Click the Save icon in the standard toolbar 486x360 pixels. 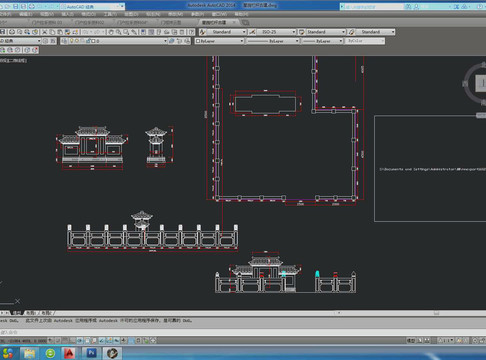(2, 32)
